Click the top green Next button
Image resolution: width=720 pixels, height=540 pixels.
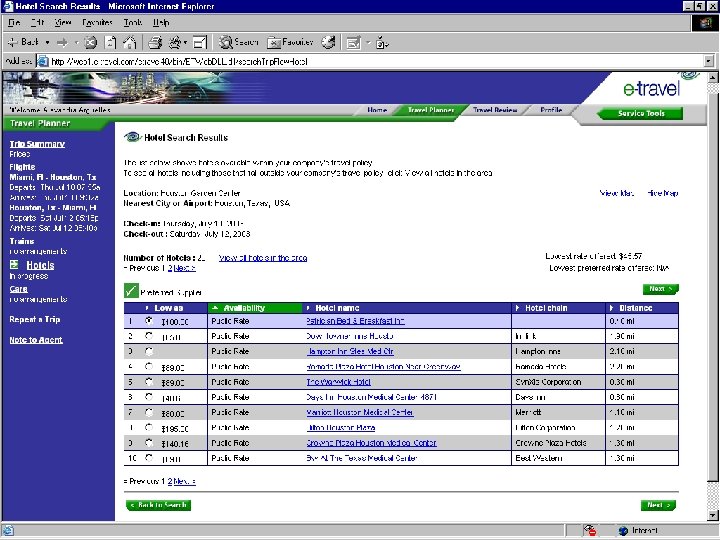point(660,288)
